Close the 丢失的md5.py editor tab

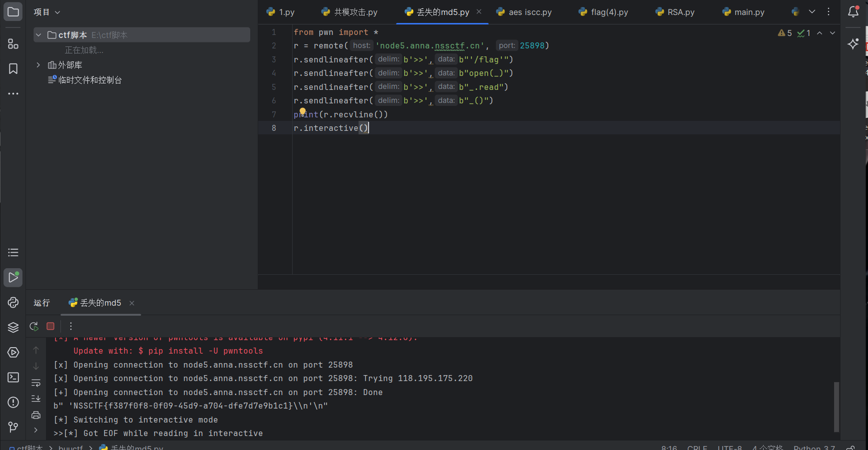[x=479, y=11]
